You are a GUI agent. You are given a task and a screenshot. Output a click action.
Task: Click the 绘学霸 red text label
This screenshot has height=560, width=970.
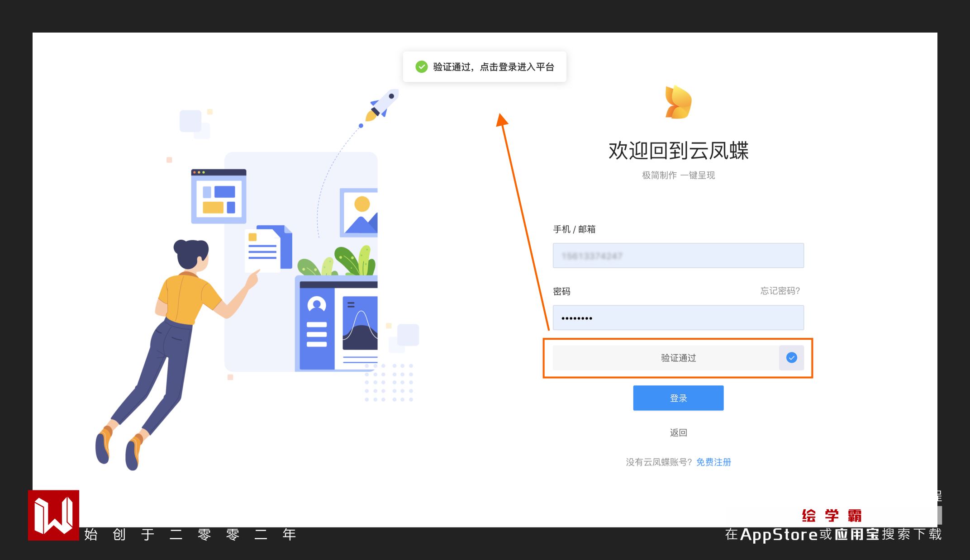point(832,515)
